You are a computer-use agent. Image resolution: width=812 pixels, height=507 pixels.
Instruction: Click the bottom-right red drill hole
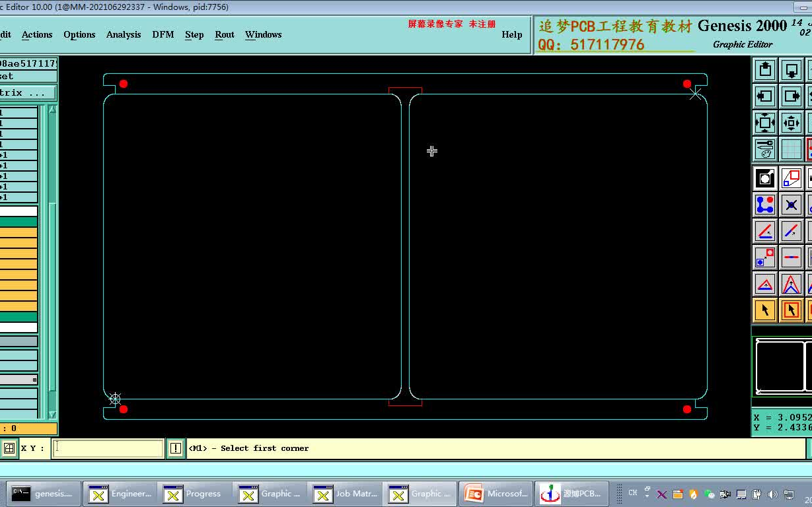[687, 409]
